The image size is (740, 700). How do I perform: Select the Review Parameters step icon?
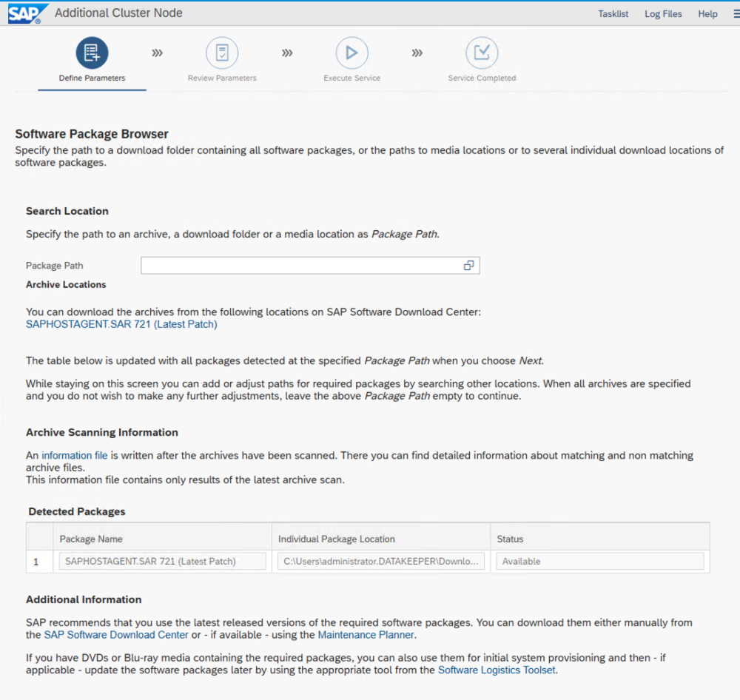tap(222, 53)
